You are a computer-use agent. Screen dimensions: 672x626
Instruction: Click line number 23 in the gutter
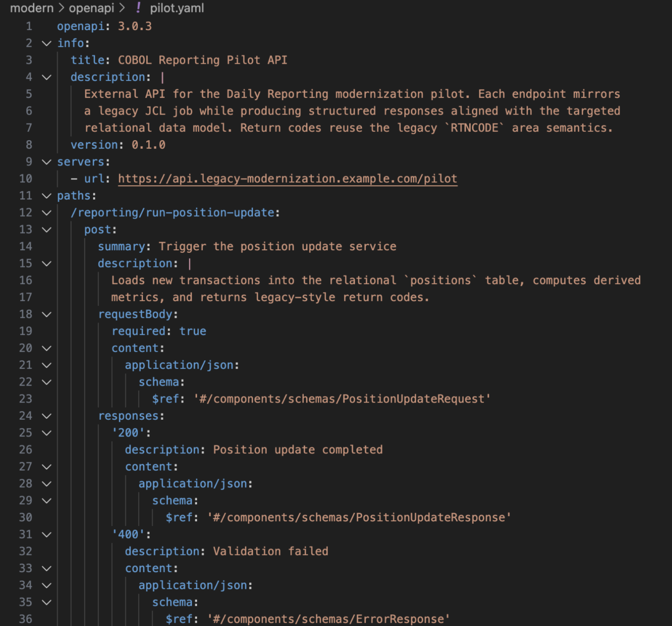click(25, 398)
